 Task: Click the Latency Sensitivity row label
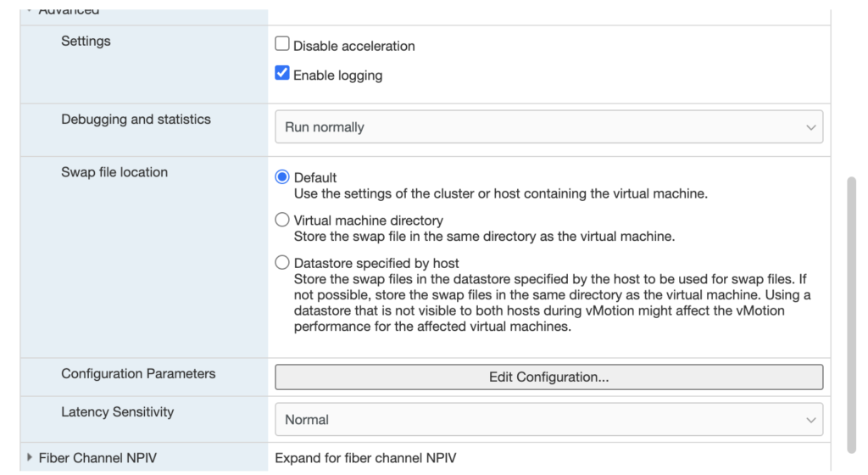coord(117,412)
